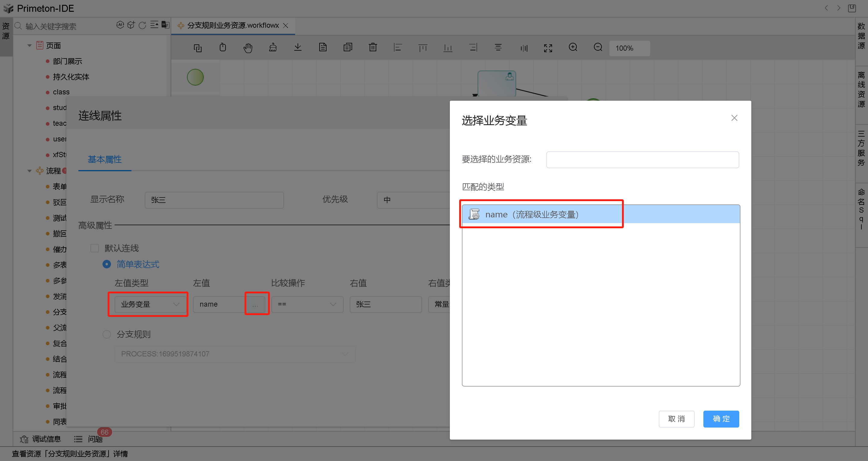868x461 pixels.
Task: Click the zoom in magnifier icon
Action: 573,48
